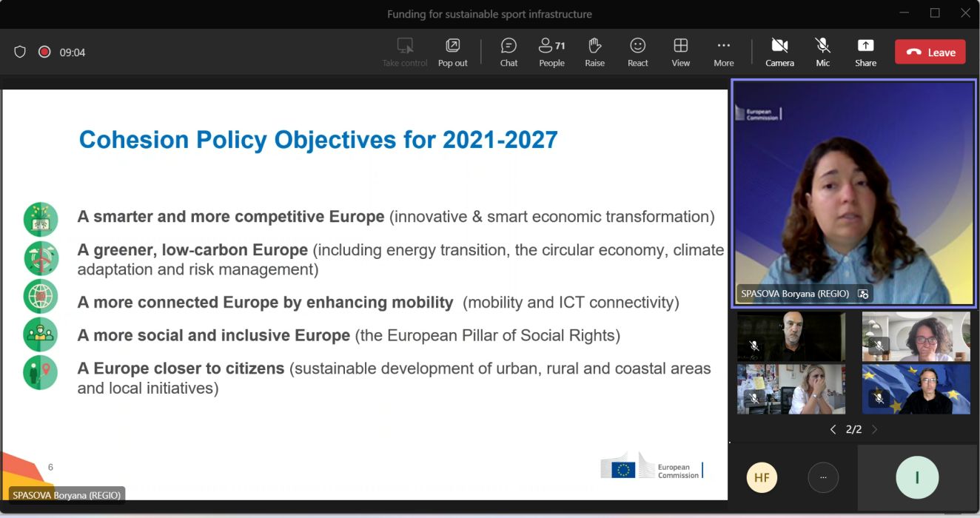Click the meeting timer 09:04
Screen dimensions: 980x518
(x=73, y=53)
